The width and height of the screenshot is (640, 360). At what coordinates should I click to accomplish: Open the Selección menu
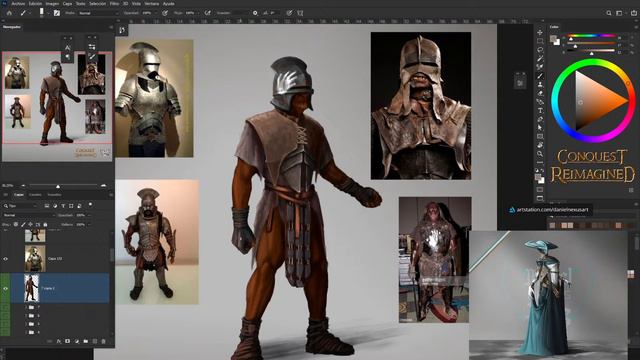click(x=97, y=4)
